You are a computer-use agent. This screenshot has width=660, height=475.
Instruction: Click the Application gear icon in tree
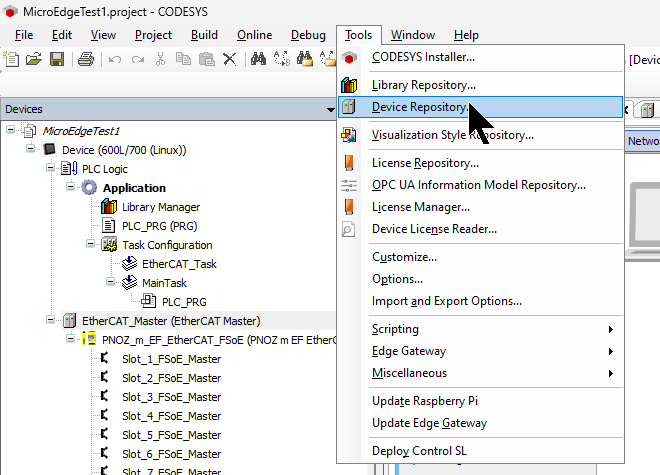(x=89, y=187)
